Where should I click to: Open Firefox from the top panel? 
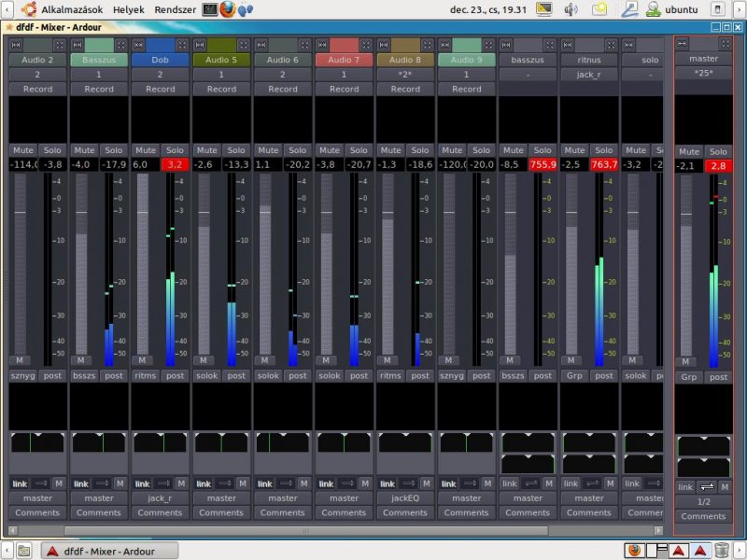(228, 9)
